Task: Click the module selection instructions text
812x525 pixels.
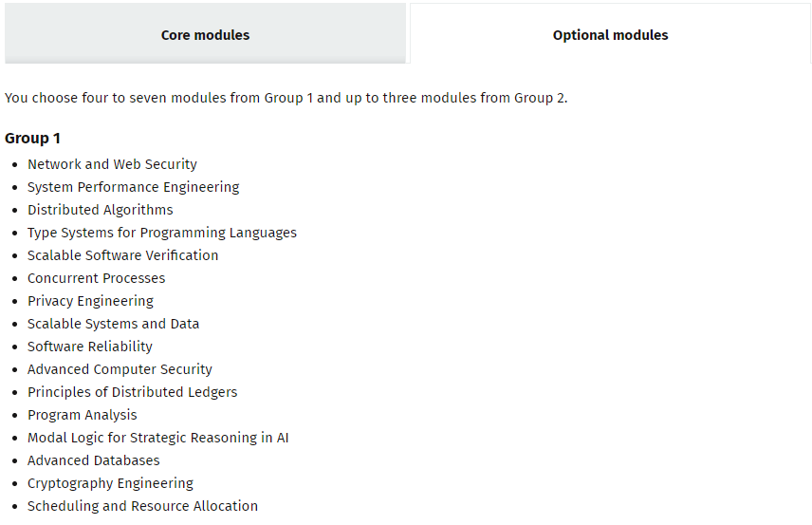Action: tap(286, 98)
